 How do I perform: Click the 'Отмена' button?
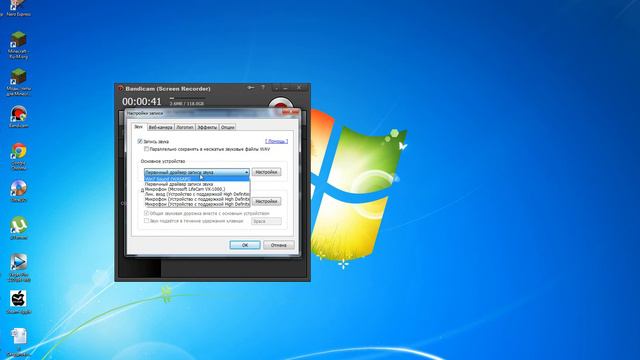click(279, 245)
